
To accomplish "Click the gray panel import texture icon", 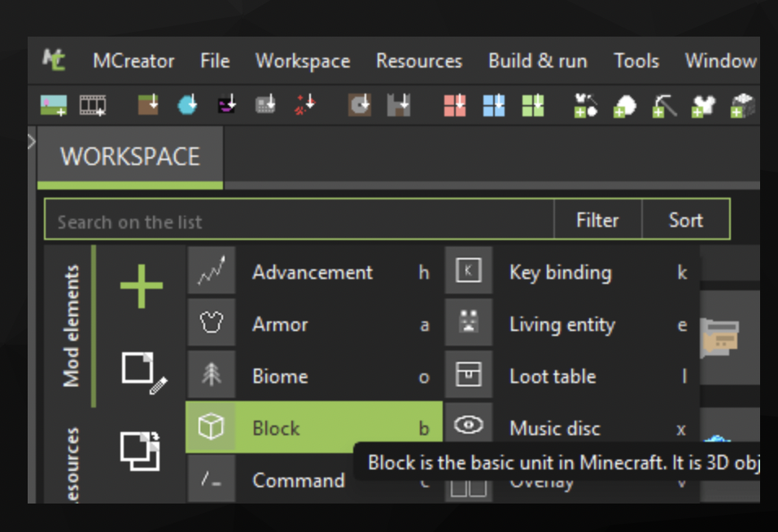I will (265, 105).
